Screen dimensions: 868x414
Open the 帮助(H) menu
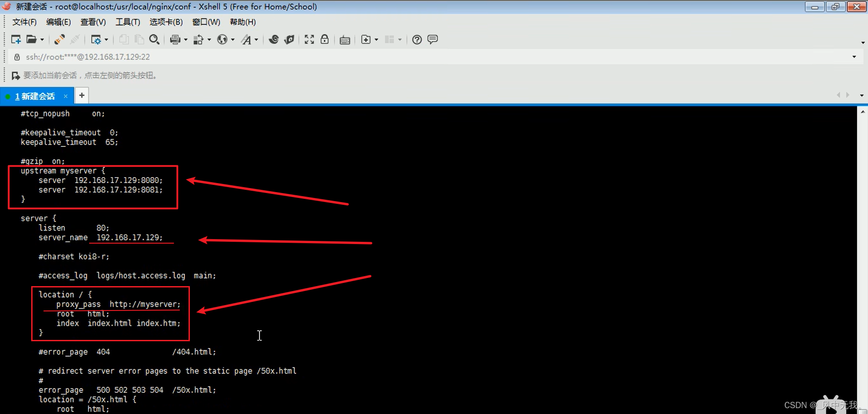tap(243, 22)
